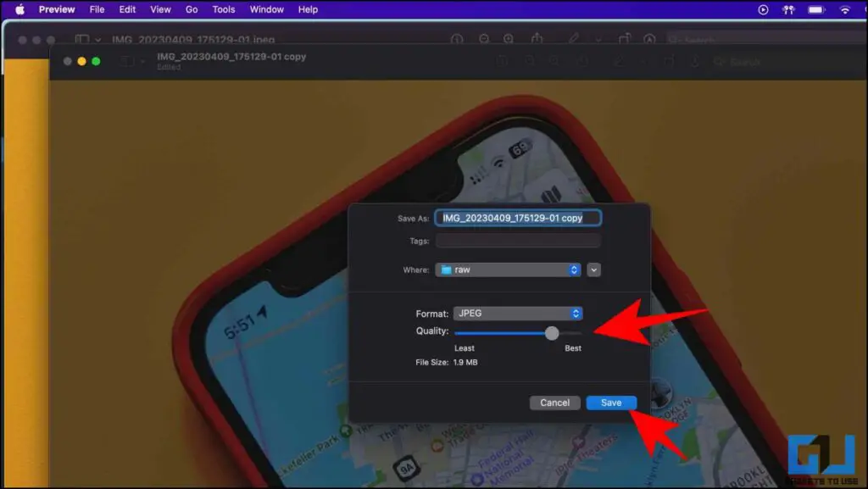Click the front window title 'IMG_20230409_175129-01 copy'

coord(231,57)
